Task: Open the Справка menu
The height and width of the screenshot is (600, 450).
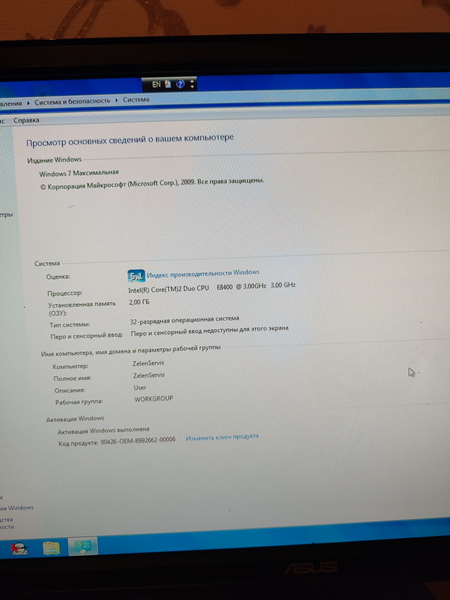Action: [26, 120]
